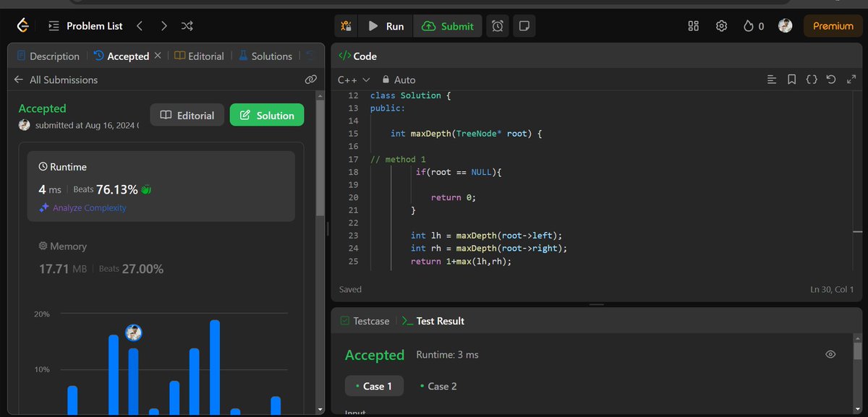The width and height of the screenshot is (868, 417).
Task: Switch to the Solutions tab
Action: [x=265, y=56]
